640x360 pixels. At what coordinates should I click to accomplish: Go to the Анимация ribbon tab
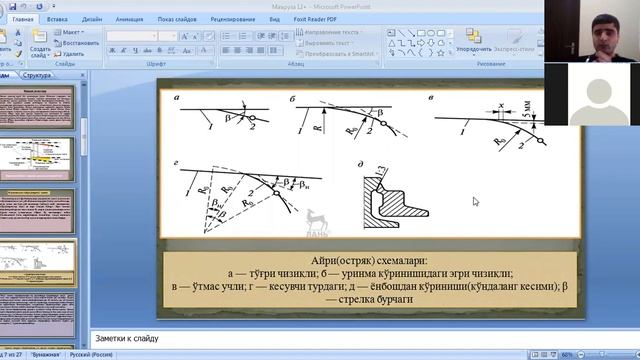click(129, 19)
